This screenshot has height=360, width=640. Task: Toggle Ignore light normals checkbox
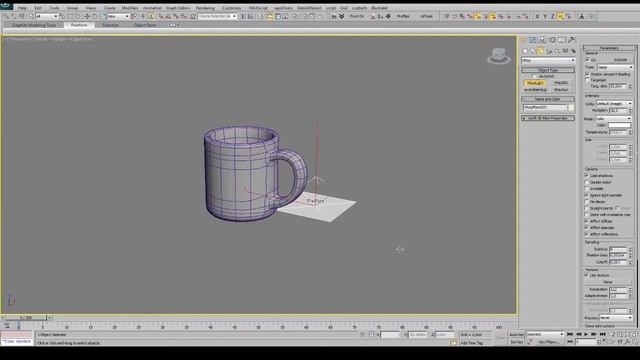click(x=587, y=195)
